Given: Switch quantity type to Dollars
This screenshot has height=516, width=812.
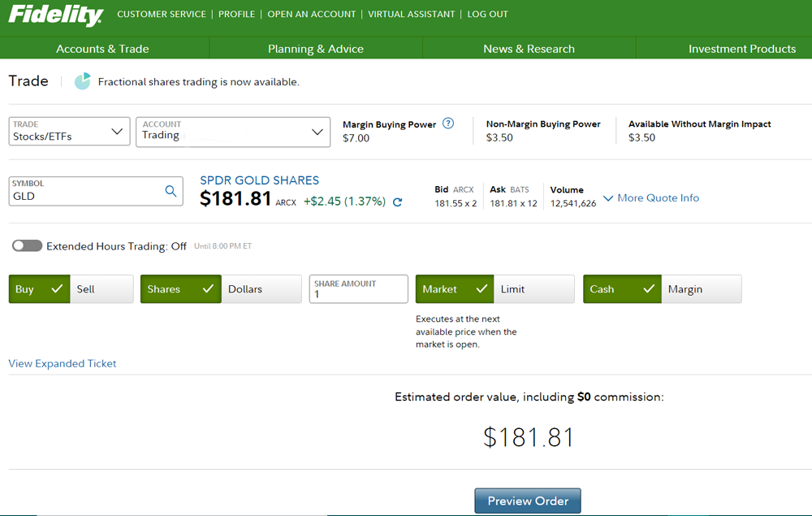Looking at the screenshot, I should (260, 289).
